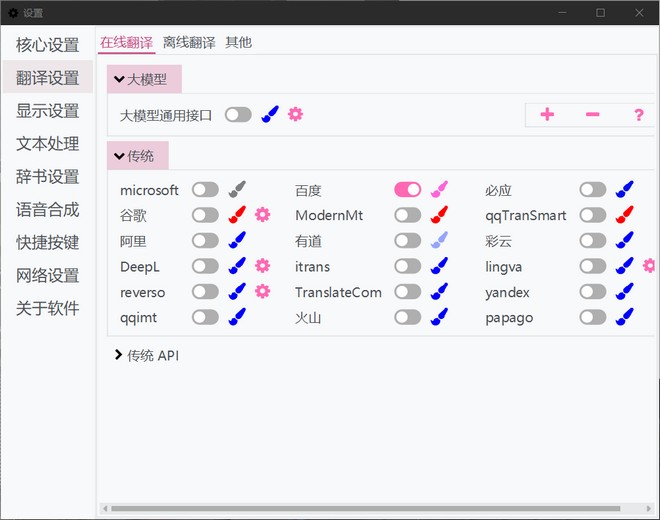This screenshot has height=520, width=660.
Task: Click the brush color icon for DeepL
Action: point(237,266)
